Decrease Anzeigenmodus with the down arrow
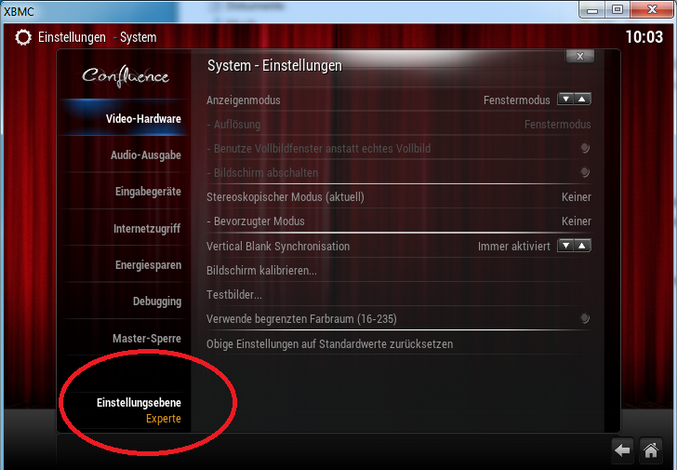This screenshot has height=470, width=677. (x=566, y=99)
